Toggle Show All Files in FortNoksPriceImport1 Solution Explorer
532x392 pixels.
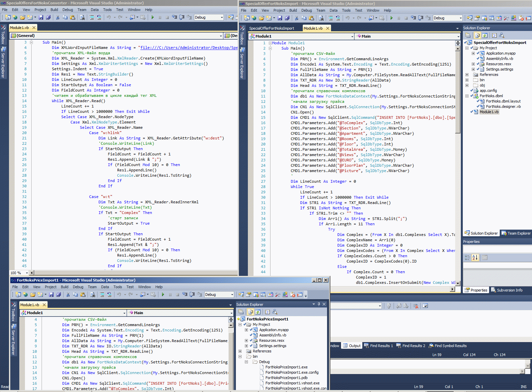(251, 312)
